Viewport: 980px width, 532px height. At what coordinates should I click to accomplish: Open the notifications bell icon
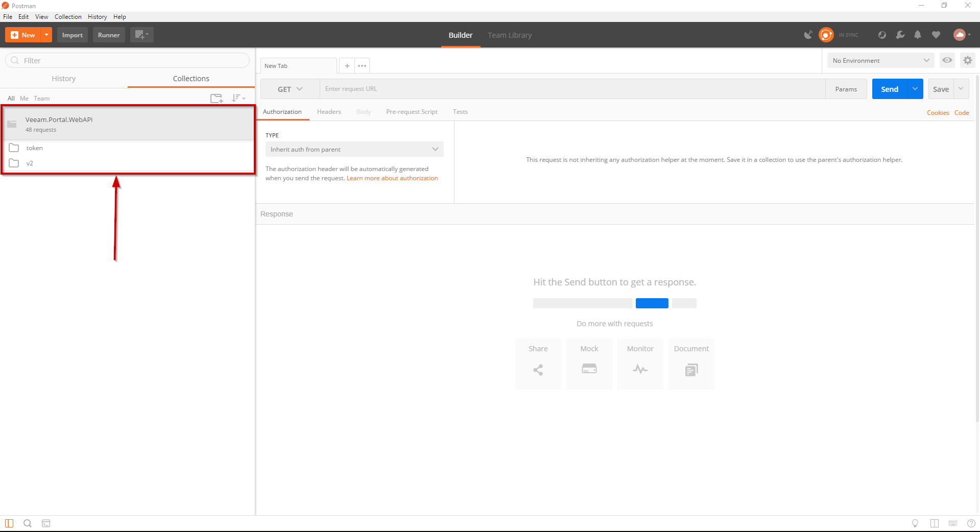918,35
